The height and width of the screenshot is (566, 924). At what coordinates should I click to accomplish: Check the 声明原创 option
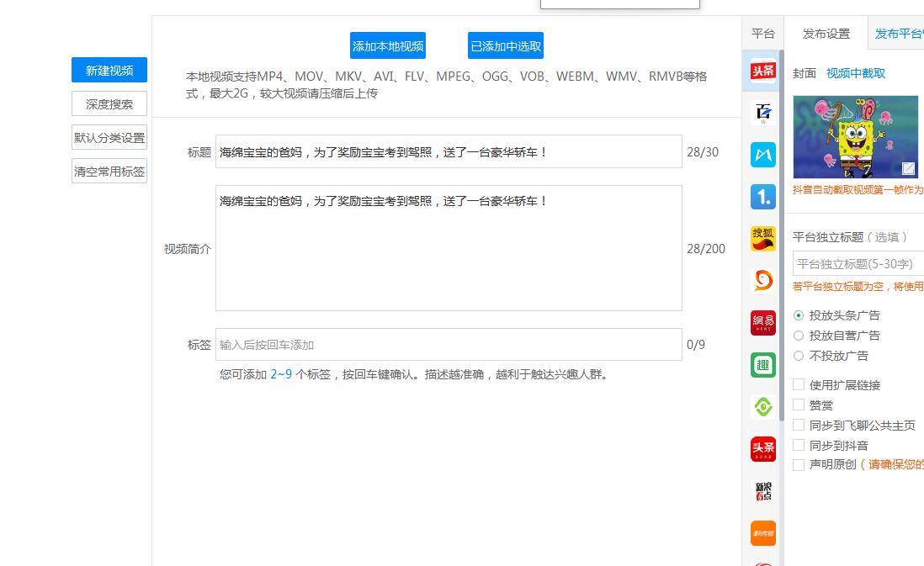(799, 465)
